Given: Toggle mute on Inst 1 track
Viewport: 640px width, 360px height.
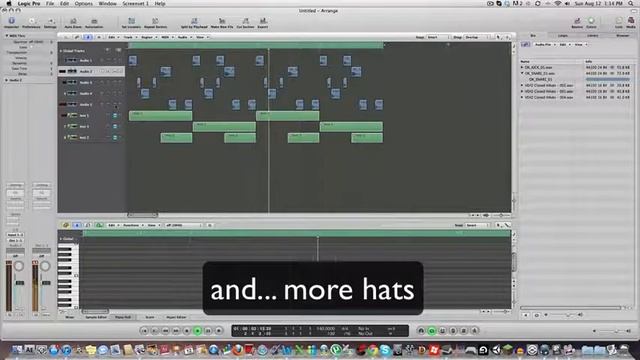Looking at the screenshot, I should (115, 116).
